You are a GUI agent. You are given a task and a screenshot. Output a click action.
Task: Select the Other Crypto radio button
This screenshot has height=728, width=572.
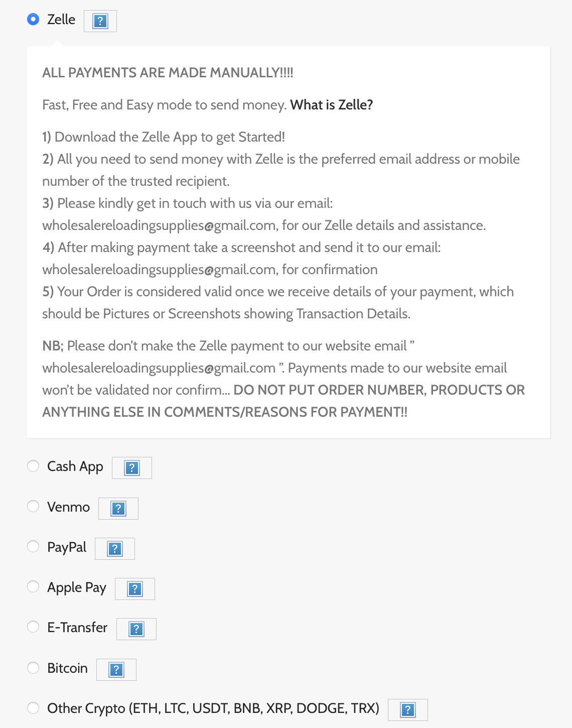pos(33,708)
